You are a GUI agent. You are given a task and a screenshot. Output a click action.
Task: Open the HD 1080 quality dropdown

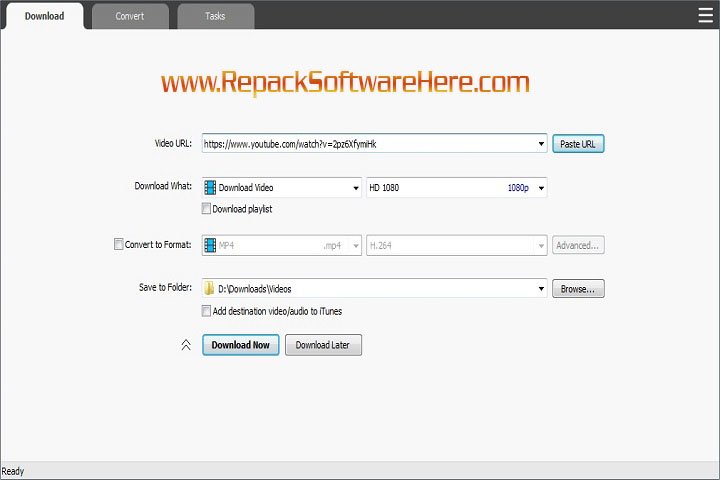click(456, 187)
